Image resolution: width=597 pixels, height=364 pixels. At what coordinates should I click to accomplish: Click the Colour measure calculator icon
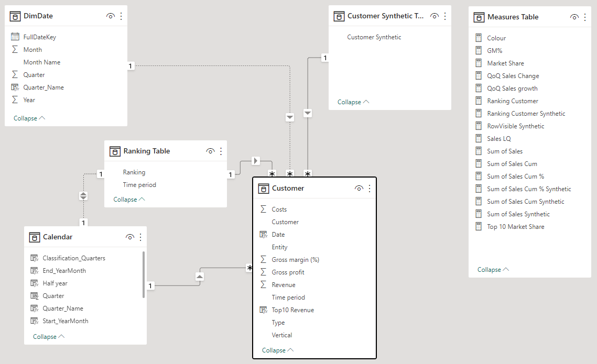(x=479, y=38)
